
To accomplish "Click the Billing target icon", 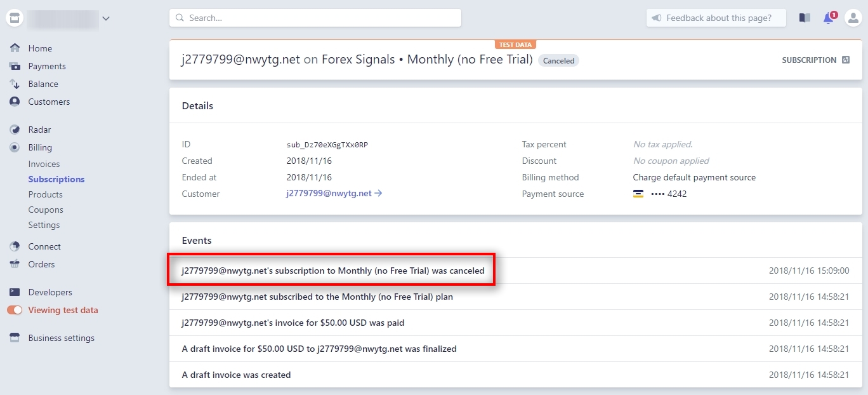I will point(15,147).
